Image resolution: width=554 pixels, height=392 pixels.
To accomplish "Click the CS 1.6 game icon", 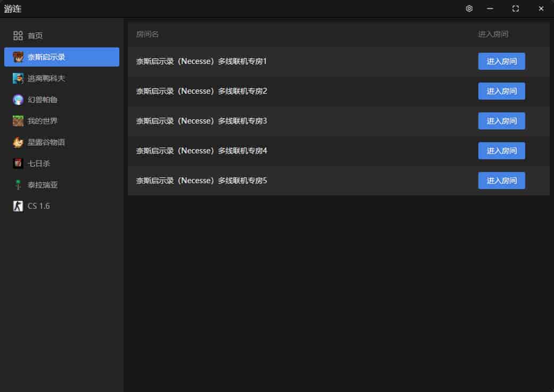I will [18, 206].
